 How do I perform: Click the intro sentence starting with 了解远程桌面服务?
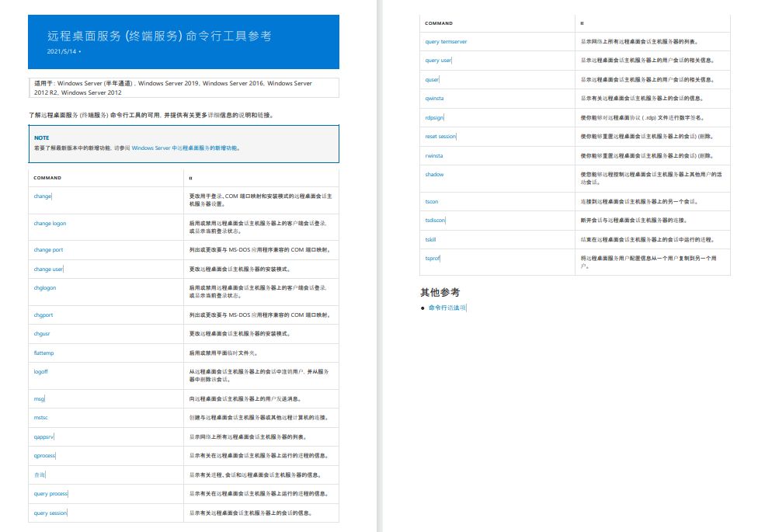click(151, 115)
